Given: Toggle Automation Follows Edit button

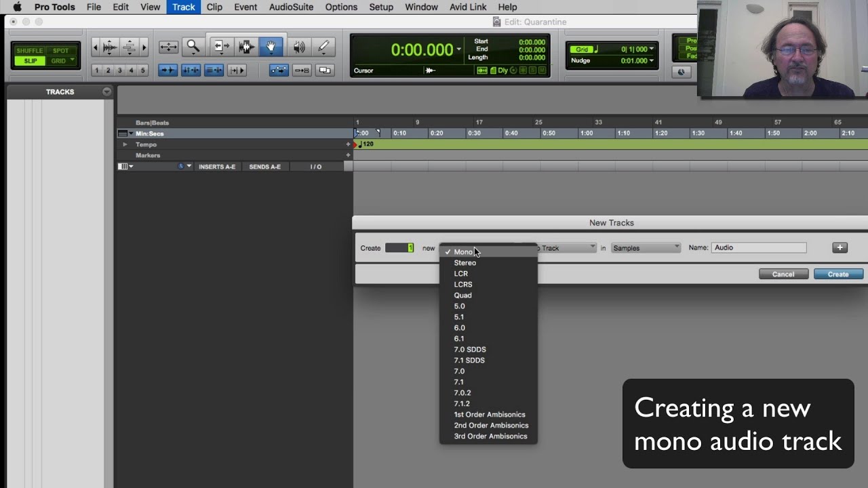Looking at the screenshot, I should point(278,70).
